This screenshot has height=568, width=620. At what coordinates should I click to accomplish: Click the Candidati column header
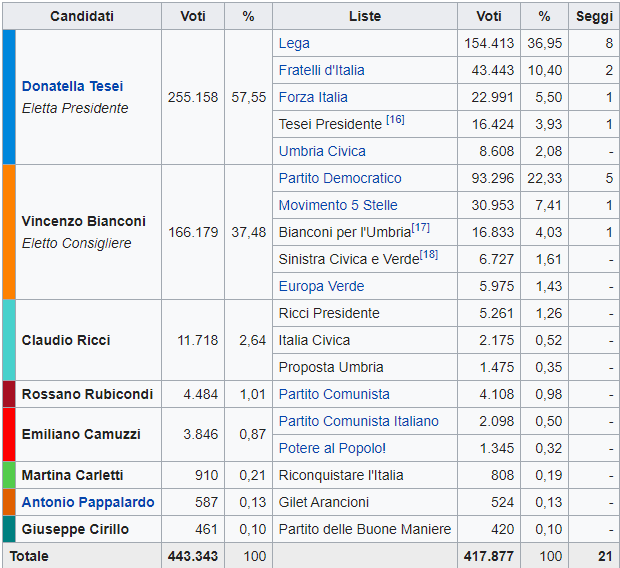82,16
